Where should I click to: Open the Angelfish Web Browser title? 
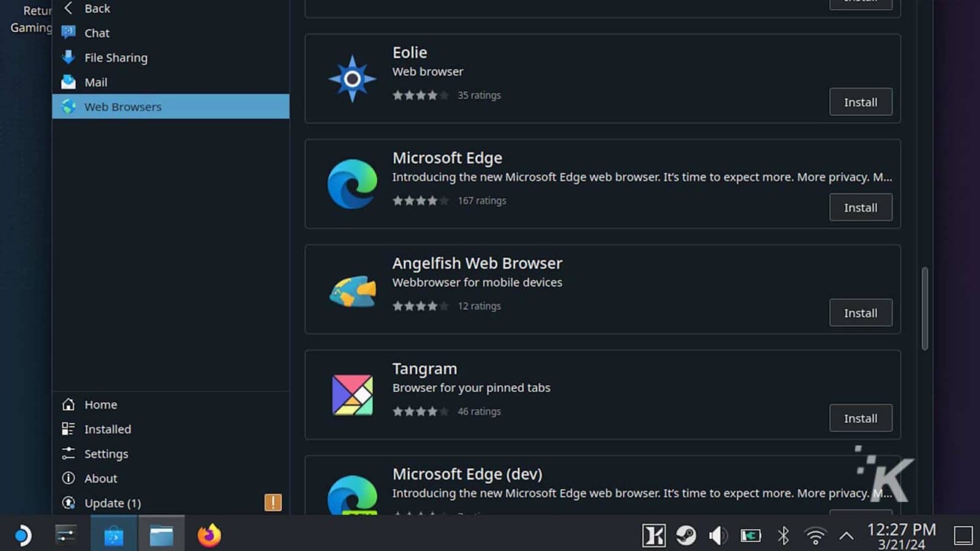pos(477,263)
